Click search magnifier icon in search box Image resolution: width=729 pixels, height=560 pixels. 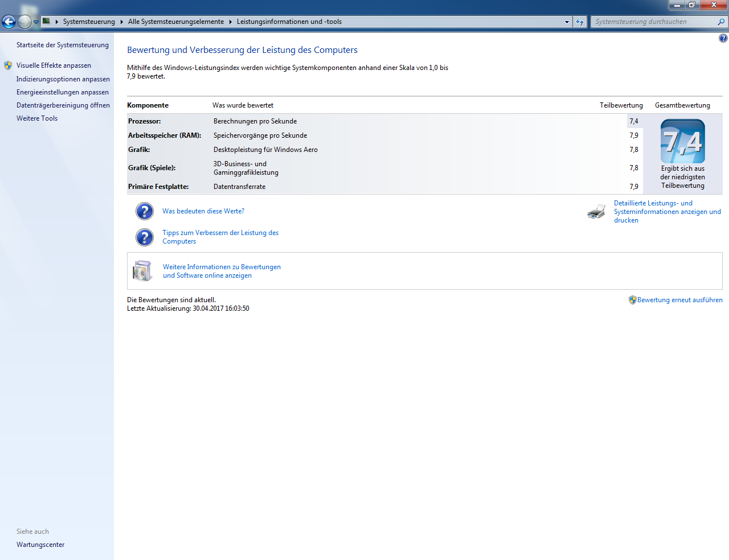[721, 22]
